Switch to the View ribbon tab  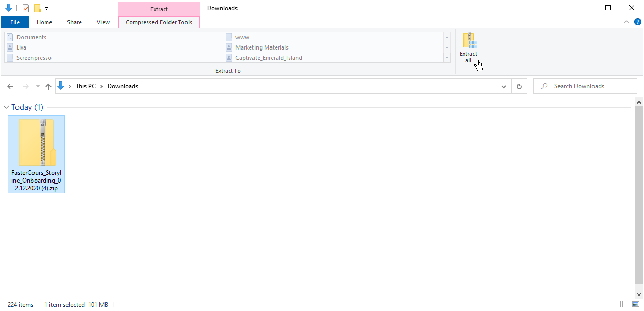click(103, 22)
